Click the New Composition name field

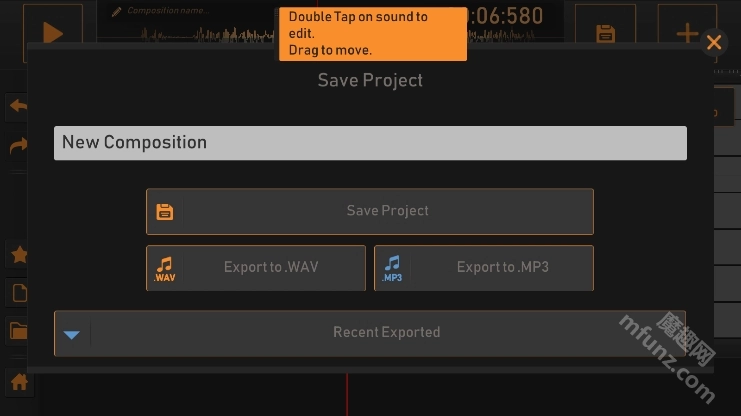370,143
